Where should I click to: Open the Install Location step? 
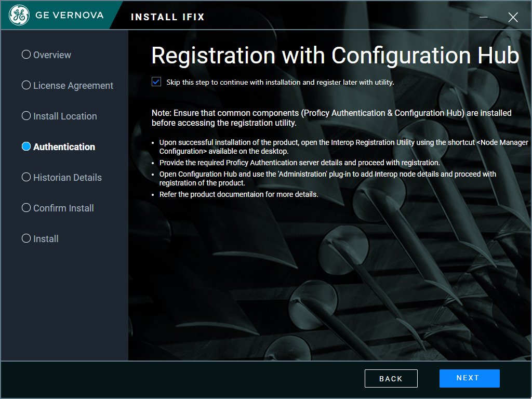[59, 116]
